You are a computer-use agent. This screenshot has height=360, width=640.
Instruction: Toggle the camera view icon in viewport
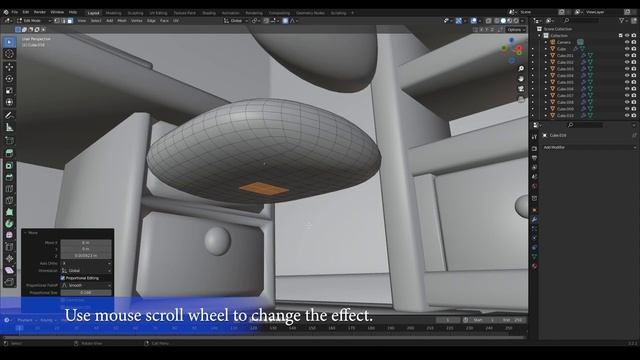pos(521,89)
